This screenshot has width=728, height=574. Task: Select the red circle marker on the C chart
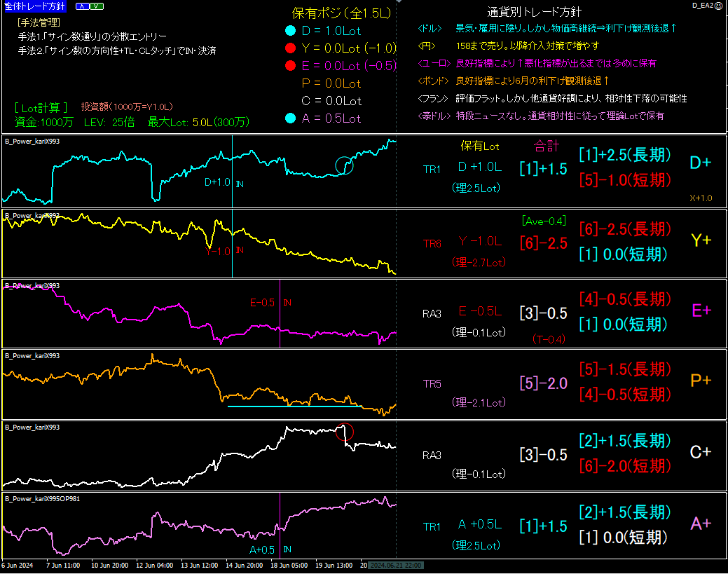(345, 432)
